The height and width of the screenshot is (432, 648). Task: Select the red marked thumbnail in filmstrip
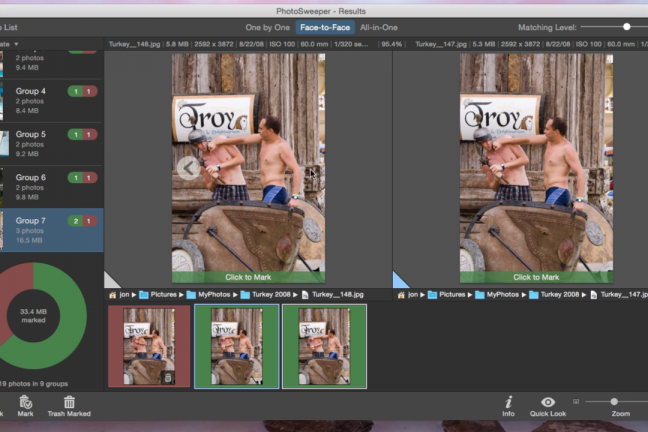tap(149, 346)
